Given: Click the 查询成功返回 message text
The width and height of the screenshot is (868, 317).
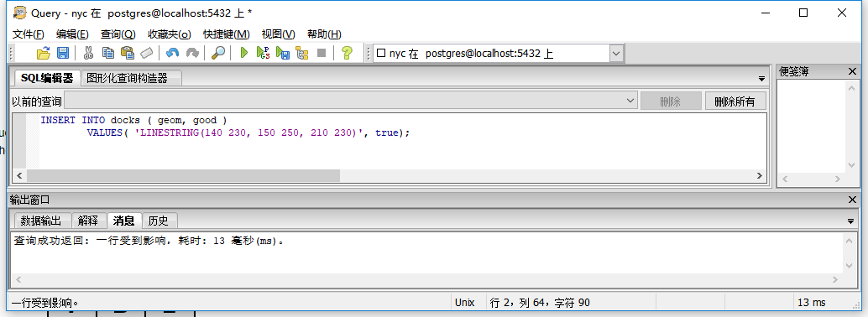Looking at the screenshot, I should 149,242.
